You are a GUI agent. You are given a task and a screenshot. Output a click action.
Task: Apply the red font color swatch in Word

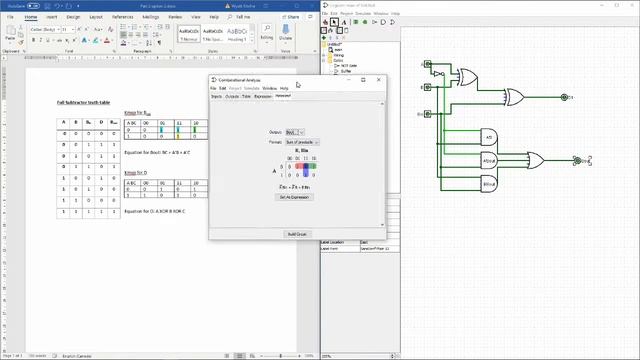click(x=107, y=40)
